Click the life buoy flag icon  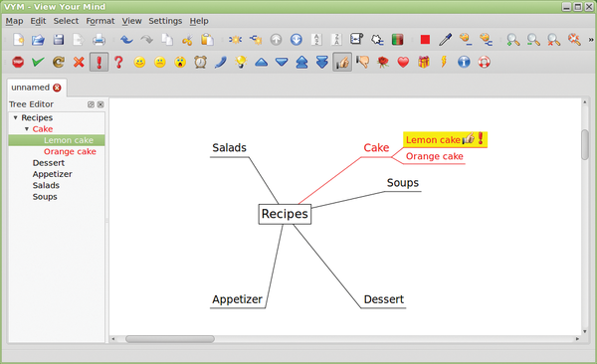point(485,62)
